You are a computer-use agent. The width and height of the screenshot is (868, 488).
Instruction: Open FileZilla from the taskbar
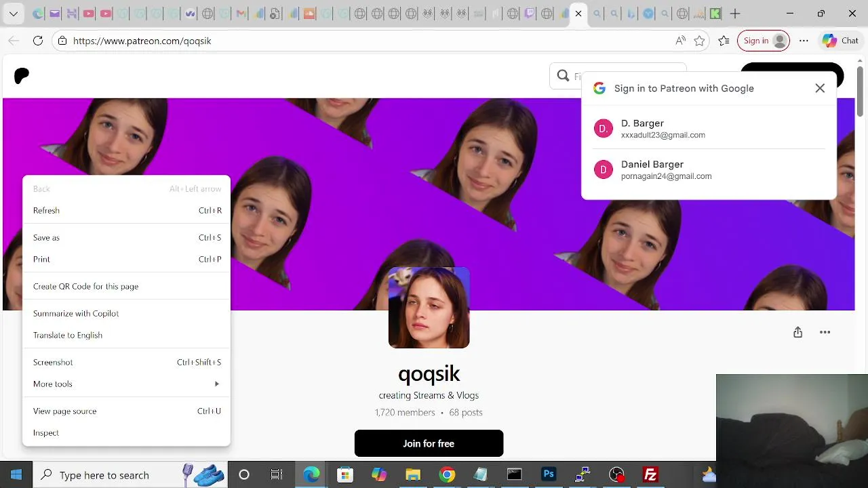point(650,474)
